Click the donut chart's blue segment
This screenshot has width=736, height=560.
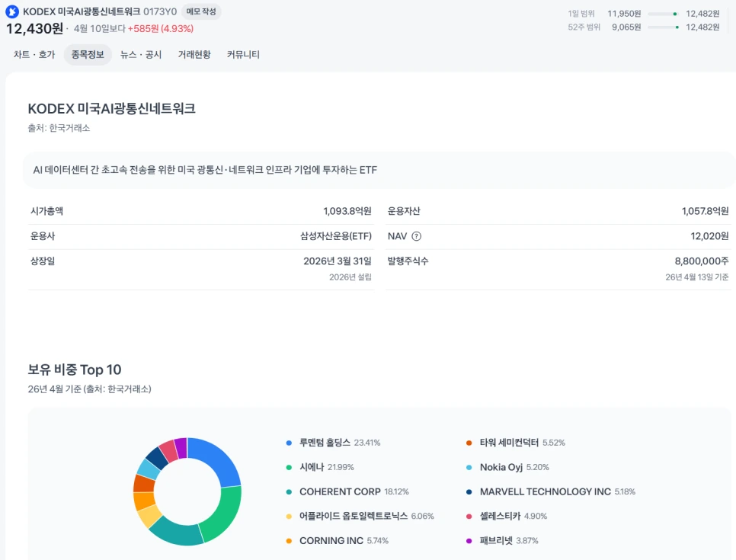[x=219, y=460]
